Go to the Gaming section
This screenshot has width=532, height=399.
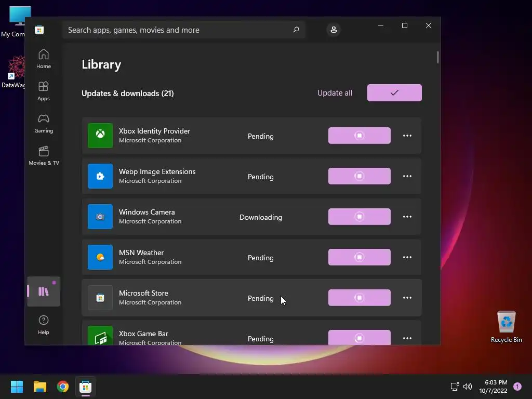pyautogui.click(x=44, y=123)
